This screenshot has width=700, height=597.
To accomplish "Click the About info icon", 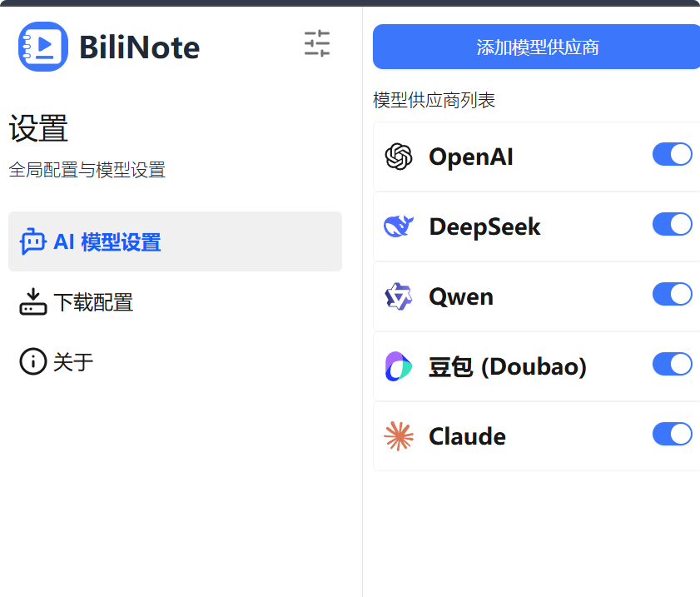I will click(x=32, y=361).
